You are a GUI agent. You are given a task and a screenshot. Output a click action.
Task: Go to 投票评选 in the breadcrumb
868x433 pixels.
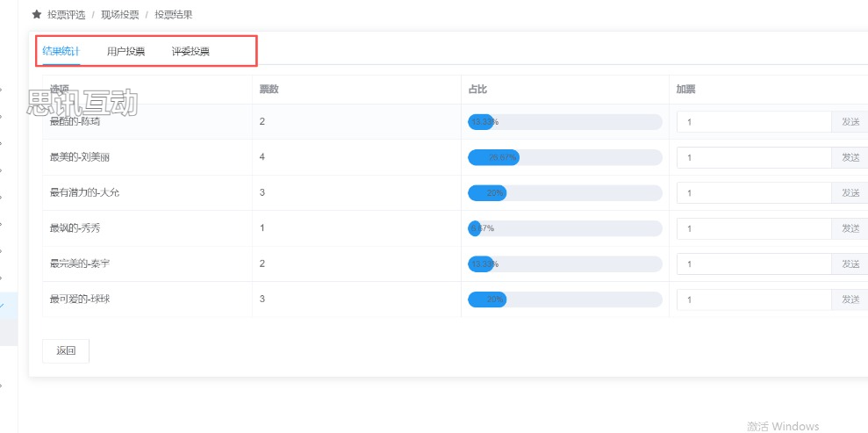pyautogui.click(x=67, y=15)
